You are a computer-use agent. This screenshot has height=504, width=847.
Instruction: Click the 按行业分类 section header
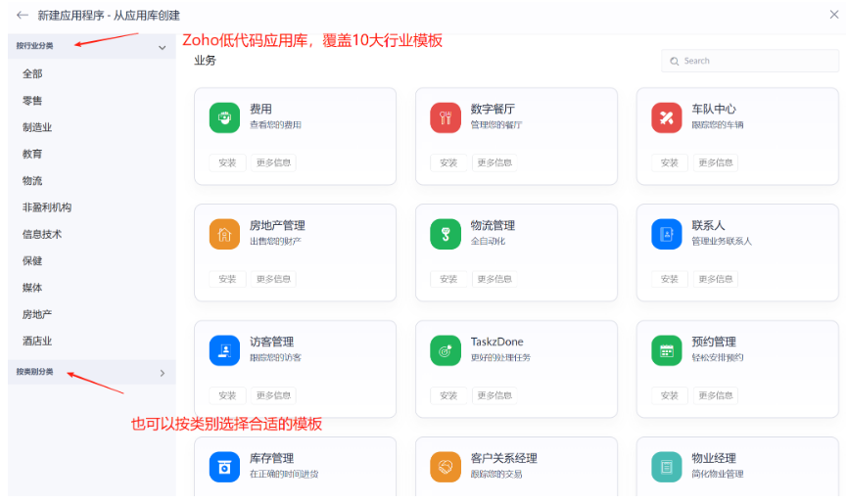click(x=92, y=46)
